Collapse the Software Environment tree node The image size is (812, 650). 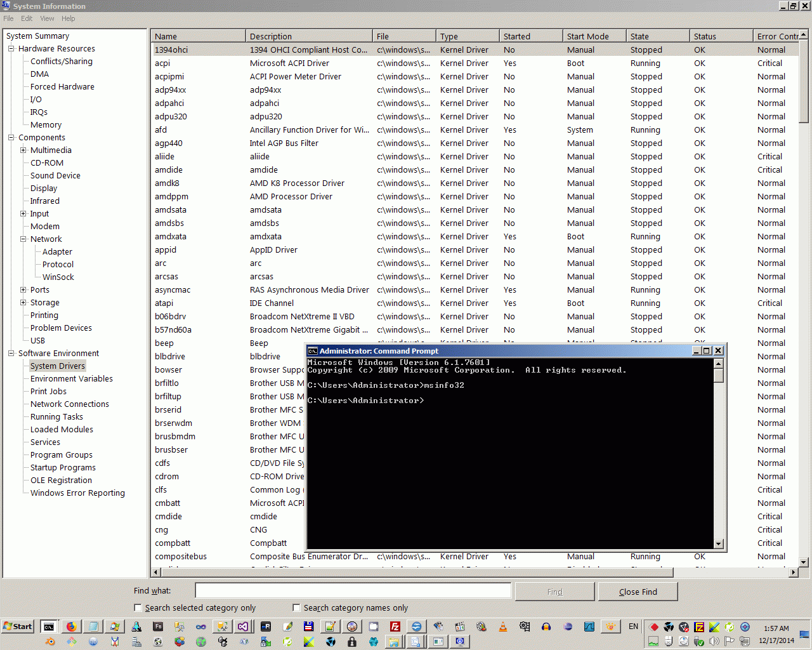[11, 354]
